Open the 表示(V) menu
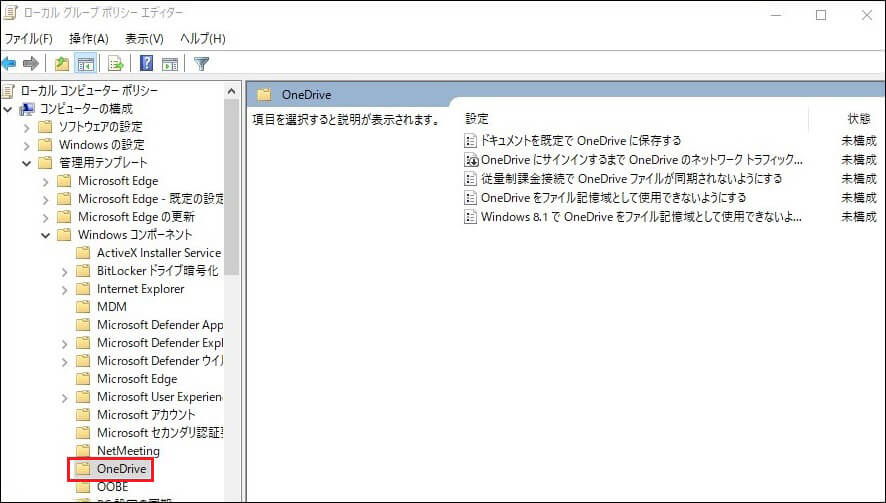Screen dimensions: 886x503 click(x=144, y=38)
